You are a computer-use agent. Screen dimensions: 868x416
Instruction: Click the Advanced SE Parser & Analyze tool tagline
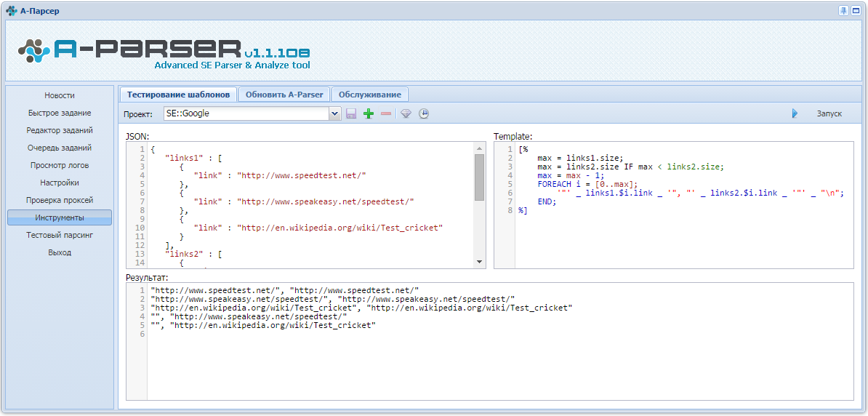233,65
